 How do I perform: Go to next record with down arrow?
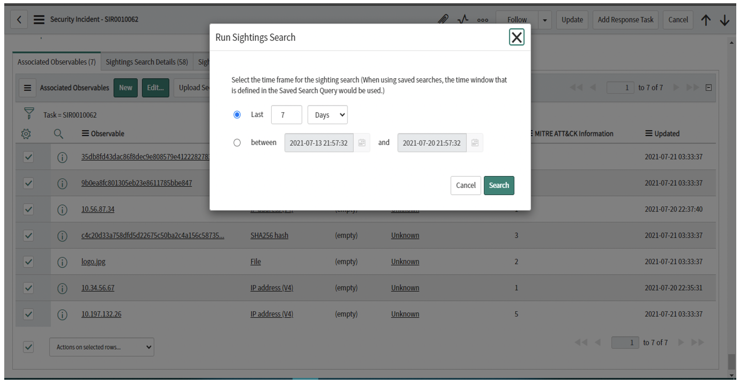pos(724,20)
